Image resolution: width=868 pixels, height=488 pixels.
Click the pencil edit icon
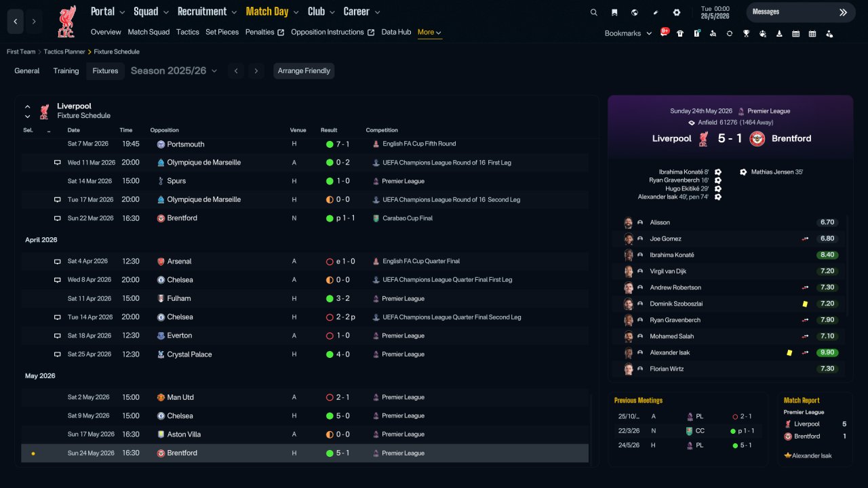click(x=656, y=12)
